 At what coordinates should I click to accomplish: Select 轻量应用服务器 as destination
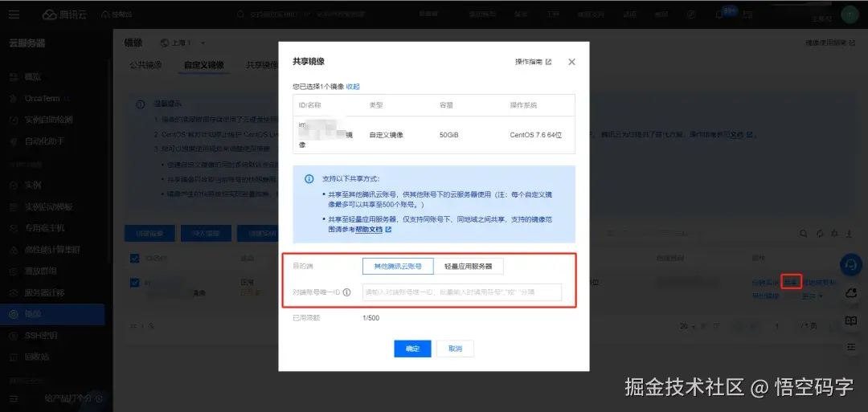(469, 266)
